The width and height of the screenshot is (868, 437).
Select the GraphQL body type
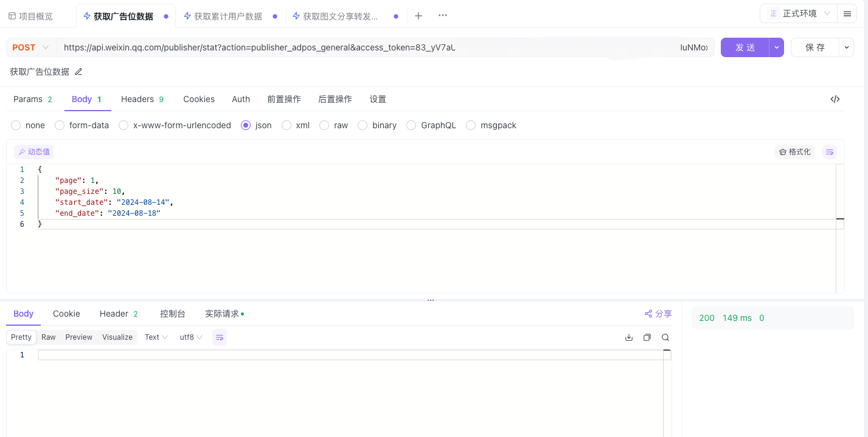(x=431, y=125)
